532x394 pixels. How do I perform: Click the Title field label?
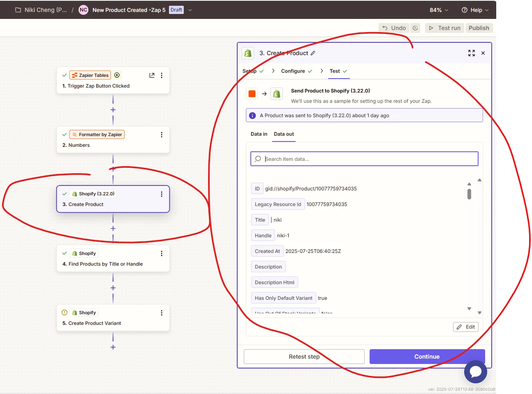click(260, 220)
